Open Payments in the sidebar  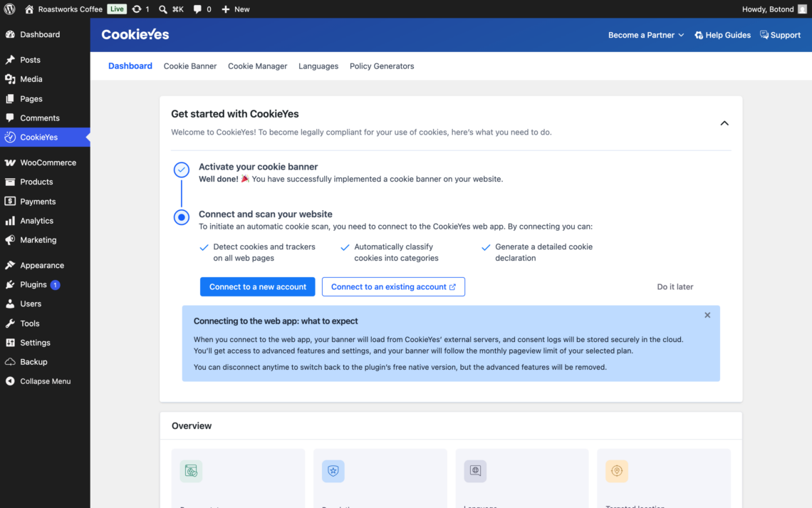pyautogui.click(x=45, y=201)
